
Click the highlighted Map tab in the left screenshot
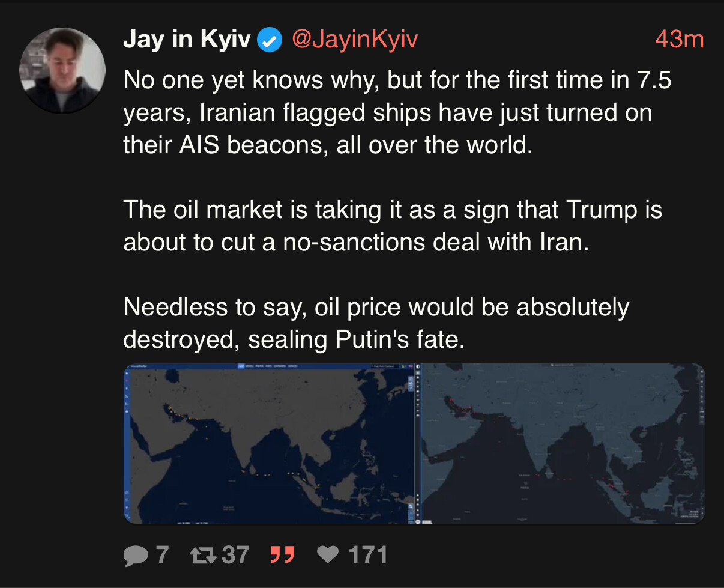[x=241, y=367]
